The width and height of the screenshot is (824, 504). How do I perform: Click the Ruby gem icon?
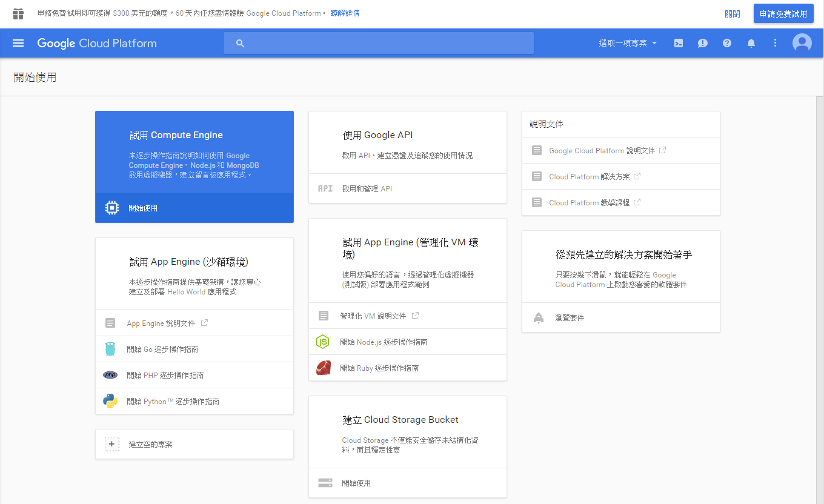pyautogui.click(x=323, y=368)
